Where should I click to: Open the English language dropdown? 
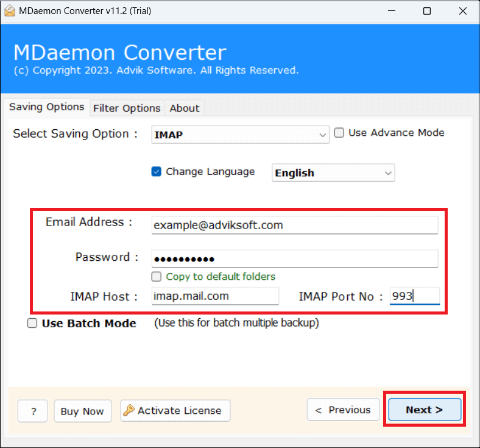[333, 172]
